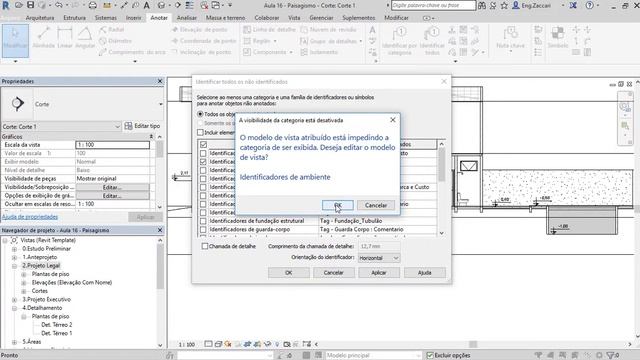
Task: Switch to the Estrutura ribbon tab
Action: (x=75, y=18)
